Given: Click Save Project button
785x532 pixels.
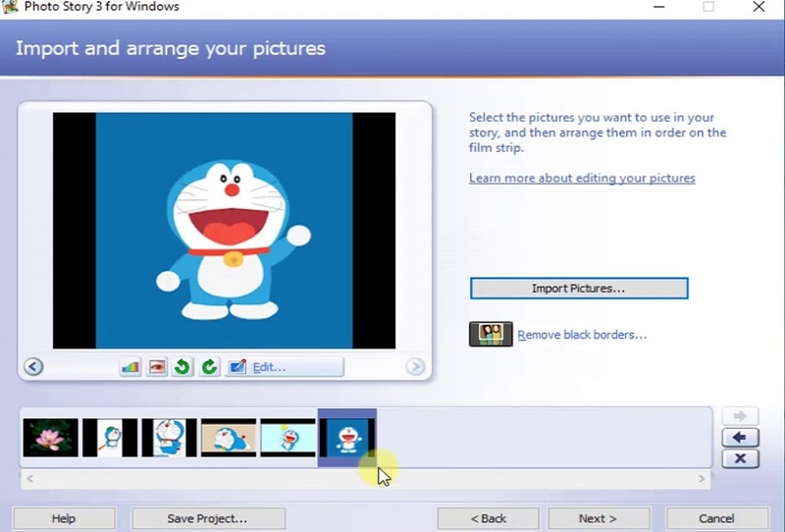Looking at the screenshot, I should (208, 518).
